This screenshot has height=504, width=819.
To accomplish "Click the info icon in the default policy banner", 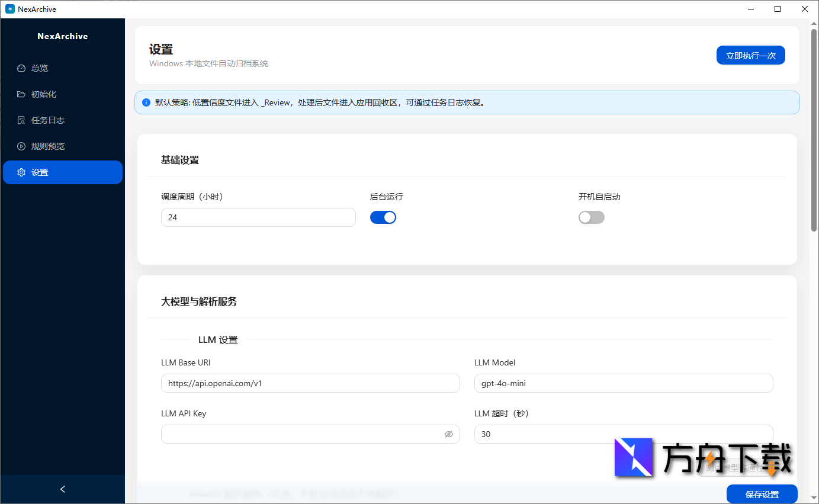I will point(146,102).
